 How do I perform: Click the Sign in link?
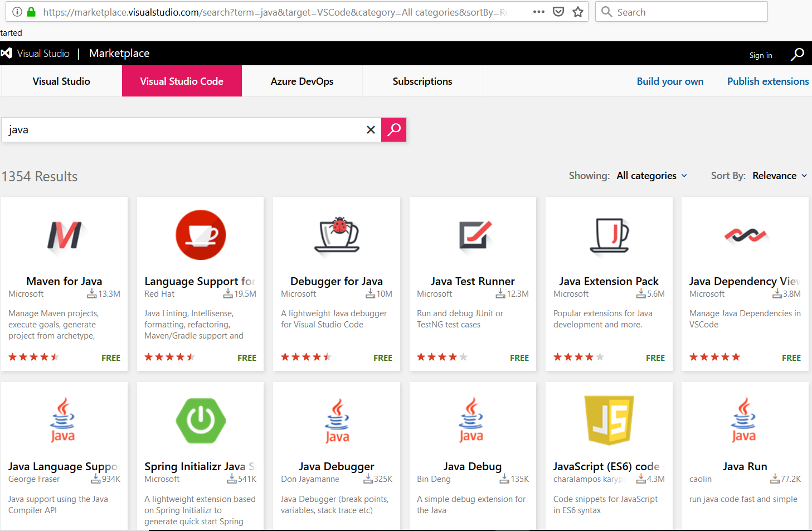coord(761,55)
